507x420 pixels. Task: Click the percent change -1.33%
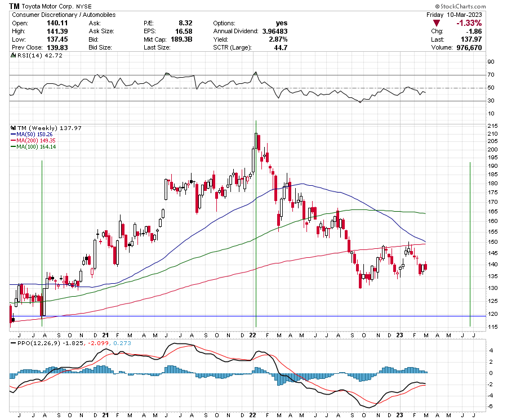pyautogui.click(x=469, y=23)
